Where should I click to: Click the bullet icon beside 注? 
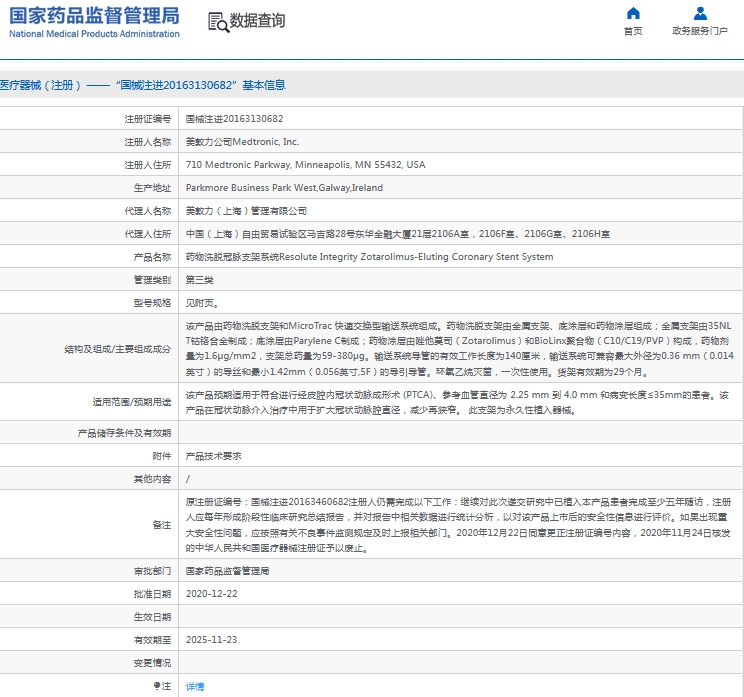pyautogui.click(x=157, y=686)
